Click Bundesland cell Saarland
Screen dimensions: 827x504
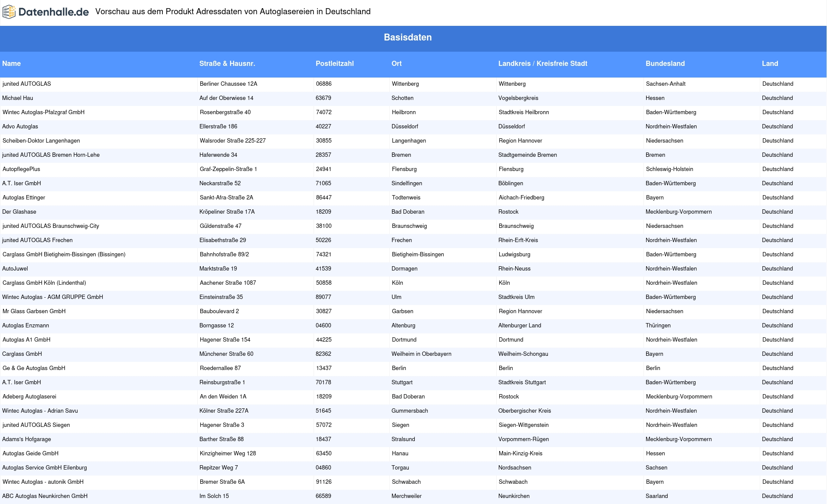coord(657,496)
